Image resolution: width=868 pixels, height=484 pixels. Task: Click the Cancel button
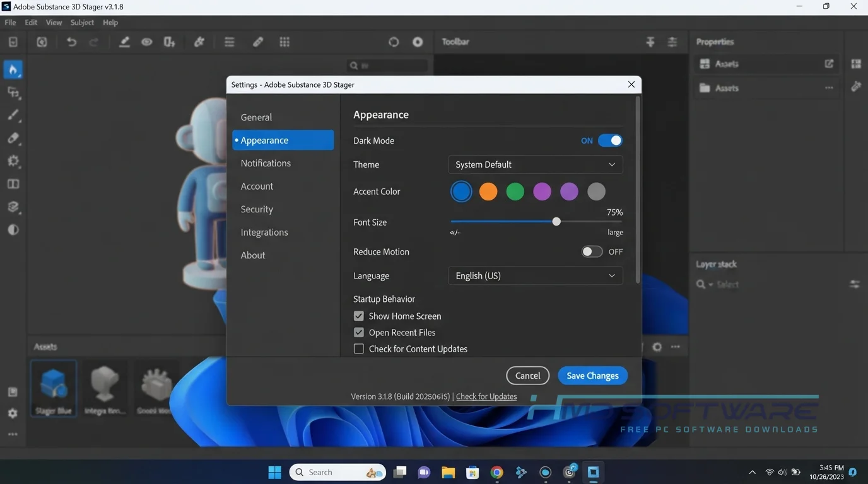click(x=528, y=376)
